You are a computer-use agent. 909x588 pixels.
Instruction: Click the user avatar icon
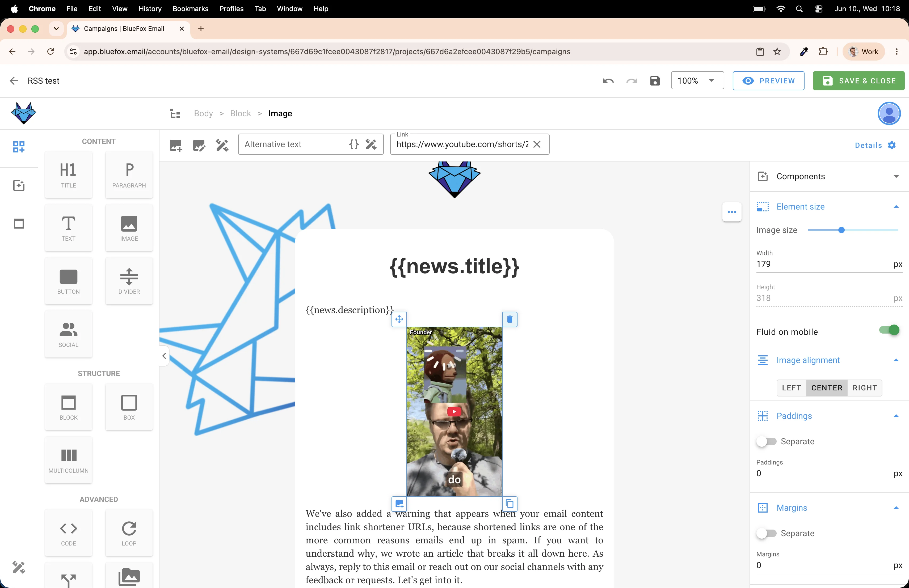pyautogui.click(x=889, y=113)
